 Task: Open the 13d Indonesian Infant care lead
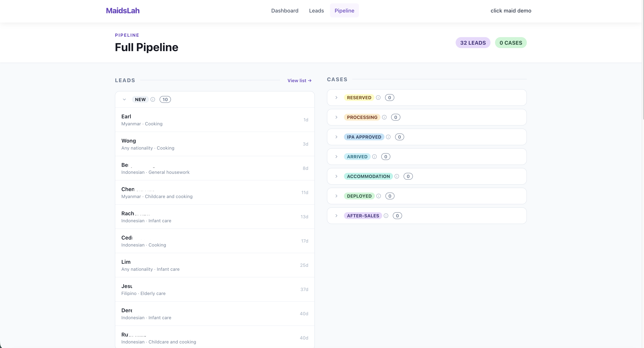coord(215,217)
